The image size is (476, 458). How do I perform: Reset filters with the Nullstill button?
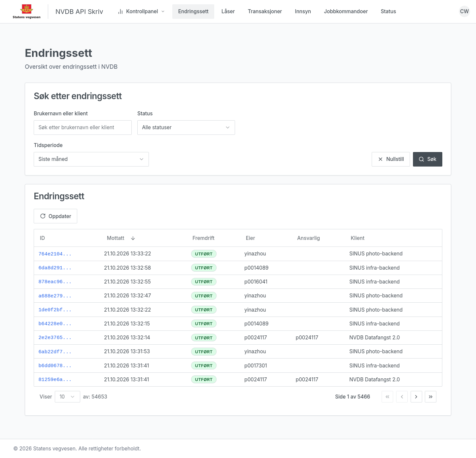point(391,159)
